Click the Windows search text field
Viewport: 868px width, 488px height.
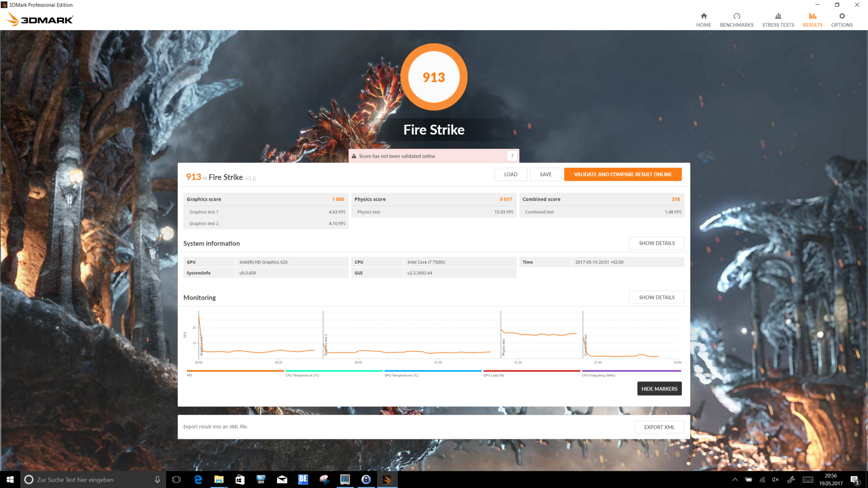[90, 479]
